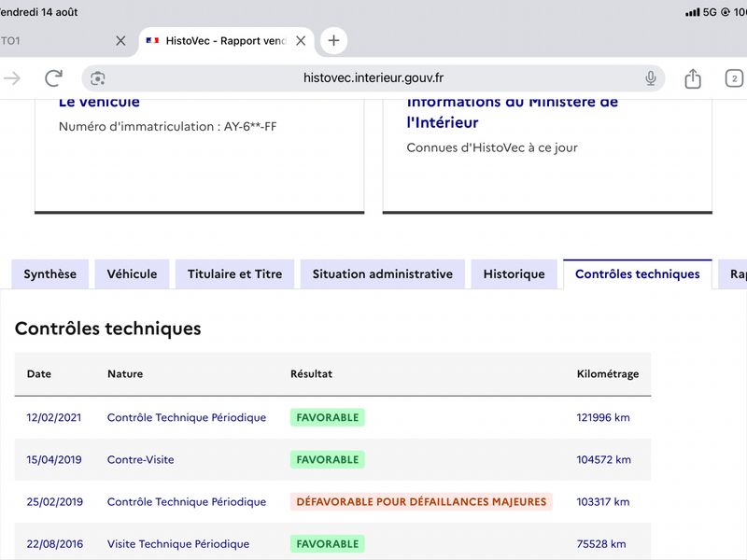Tap the 5G signal indicator in status bar
Viewport: 747px width, 560px height.
[x=710, y=12]
